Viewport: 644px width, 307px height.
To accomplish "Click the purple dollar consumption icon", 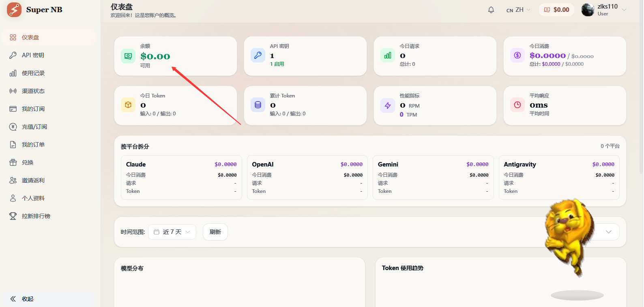I will point(517,55).
